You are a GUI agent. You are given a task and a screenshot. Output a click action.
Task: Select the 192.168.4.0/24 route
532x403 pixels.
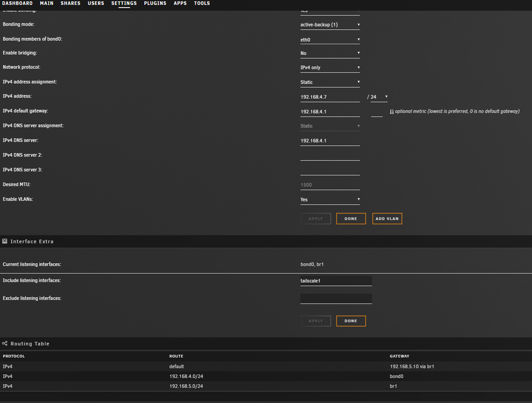tap(186, 376)
